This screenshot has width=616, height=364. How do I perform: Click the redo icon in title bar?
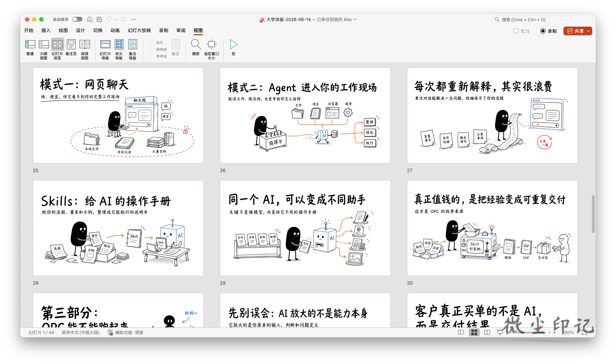coord(124,19)
